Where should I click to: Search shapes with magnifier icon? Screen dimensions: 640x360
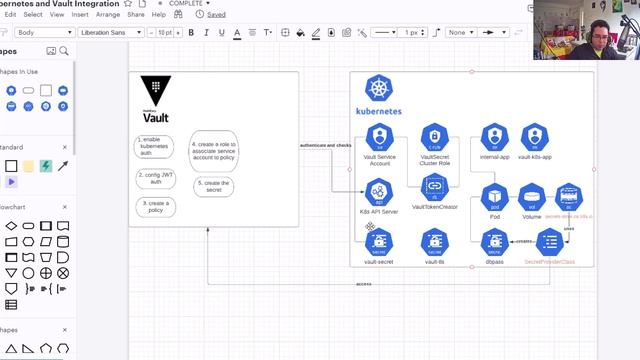[x=64, y=51]
